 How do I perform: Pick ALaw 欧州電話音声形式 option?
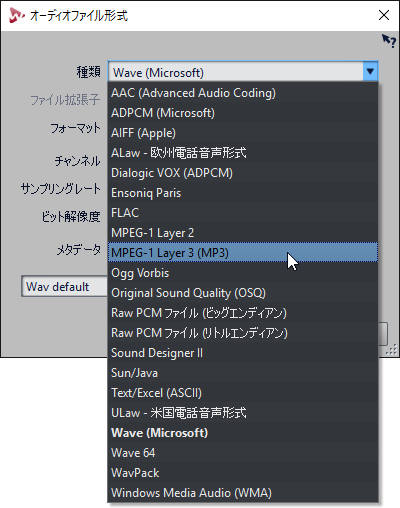pos(243,153)
